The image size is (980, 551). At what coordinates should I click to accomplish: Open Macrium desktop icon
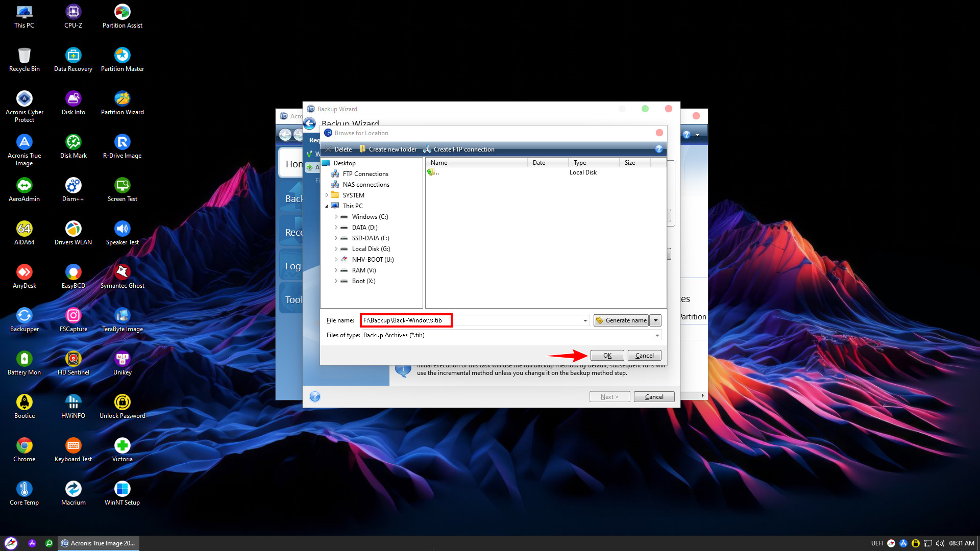point(73,489)
